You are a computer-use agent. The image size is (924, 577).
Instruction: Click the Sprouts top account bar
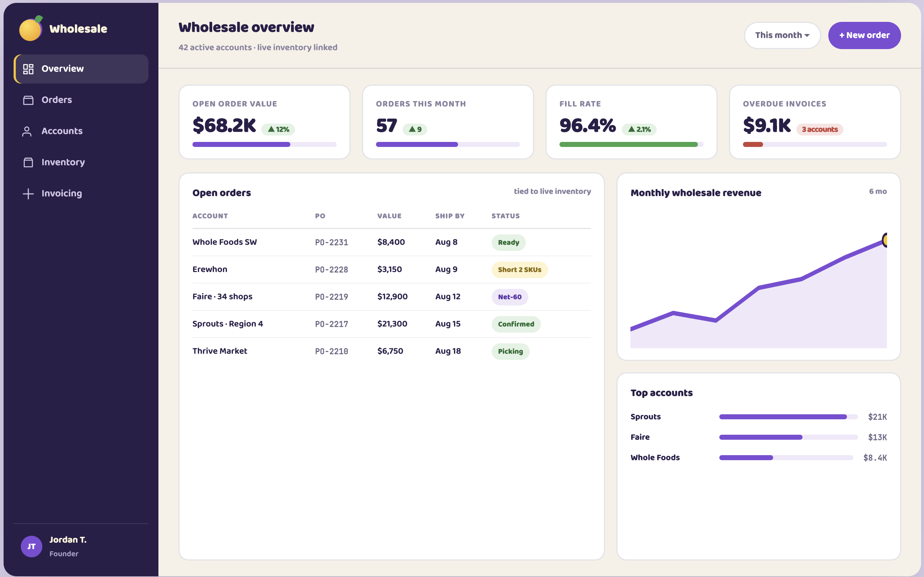pyautogui.click(x=789, y=417)
